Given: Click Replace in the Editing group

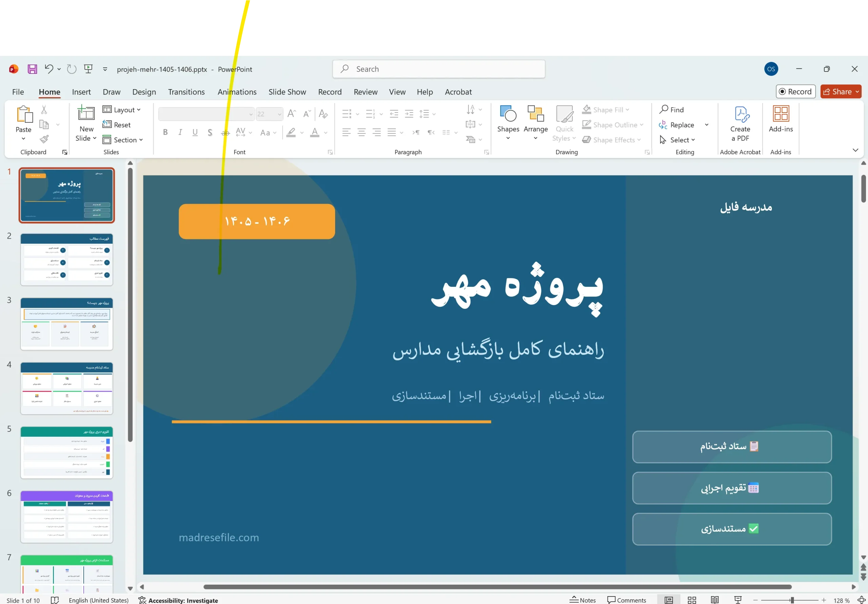Looking at the screenshot, I should coord(676,125).
